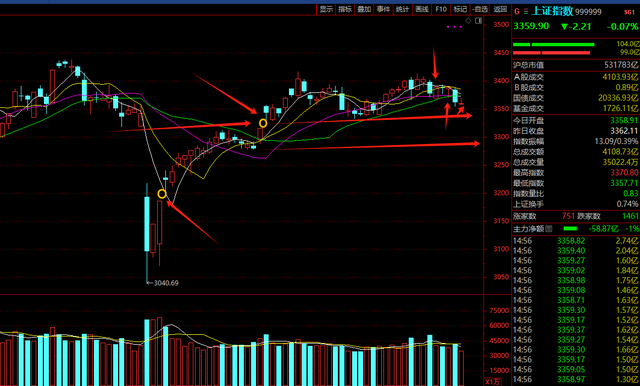Screen dimensions: 640x386
Task: Click the 3040.69 low price label
Action: [163, 283]
